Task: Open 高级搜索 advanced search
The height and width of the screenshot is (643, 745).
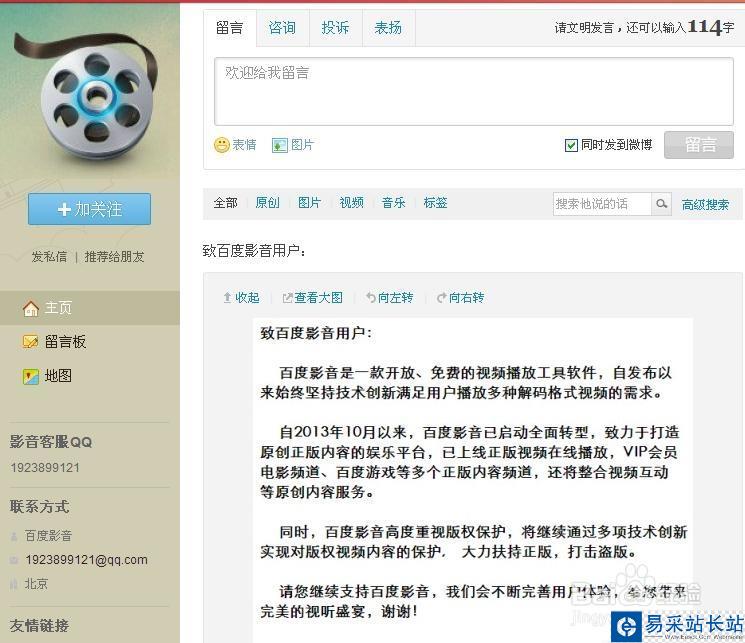Action: (705, 205)
